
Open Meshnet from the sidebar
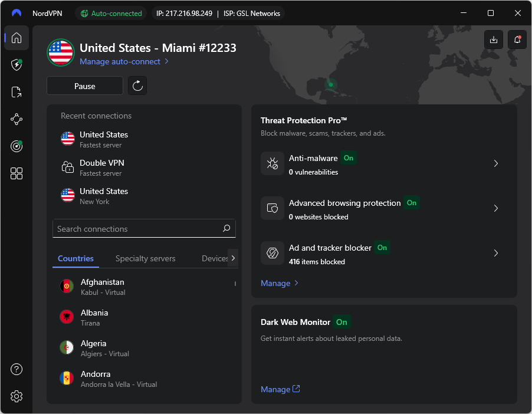coord(17,119)
